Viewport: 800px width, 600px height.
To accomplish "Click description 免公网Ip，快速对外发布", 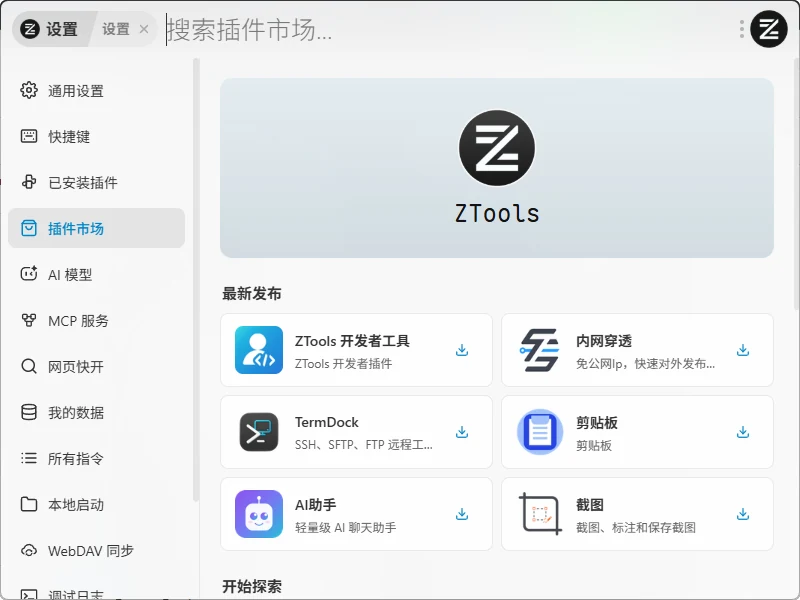I will click(645, 364).
